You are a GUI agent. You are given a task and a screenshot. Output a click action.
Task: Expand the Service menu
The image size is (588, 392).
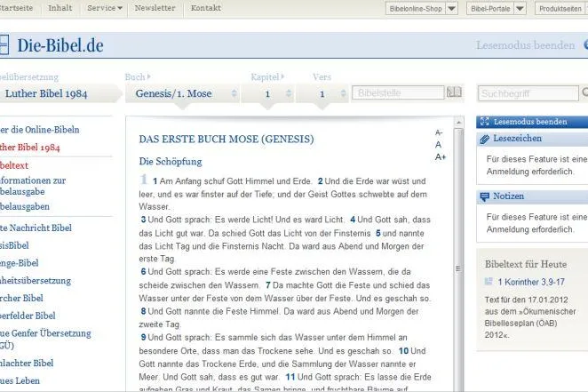point(105,7)
